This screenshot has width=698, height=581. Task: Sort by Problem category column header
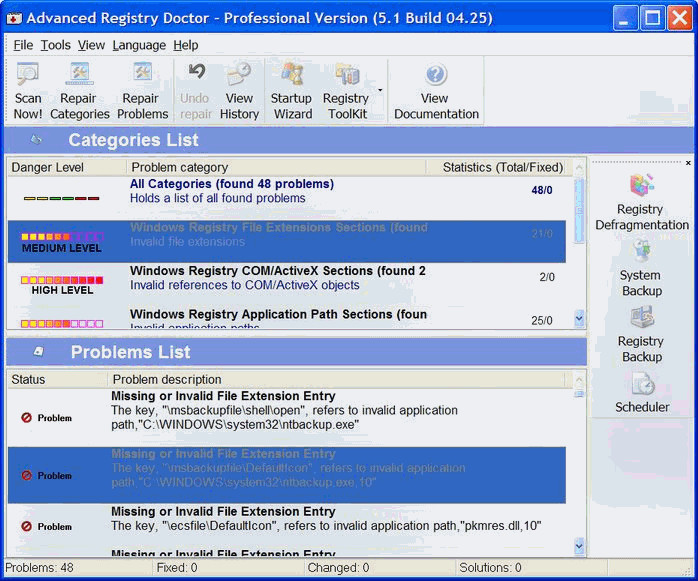[x=276, y=167]
